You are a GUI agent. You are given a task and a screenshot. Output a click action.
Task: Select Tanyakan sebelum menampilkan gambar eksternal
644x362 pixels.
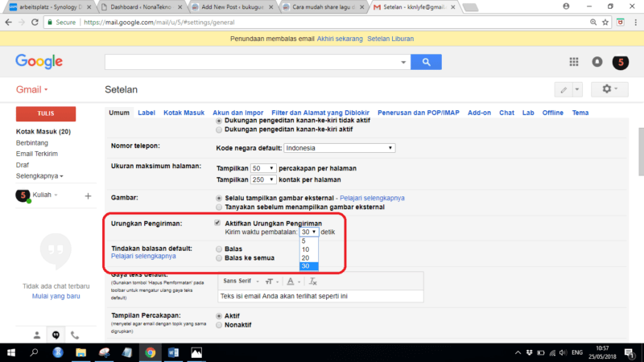pyautogui.click(x=219, y=208)
